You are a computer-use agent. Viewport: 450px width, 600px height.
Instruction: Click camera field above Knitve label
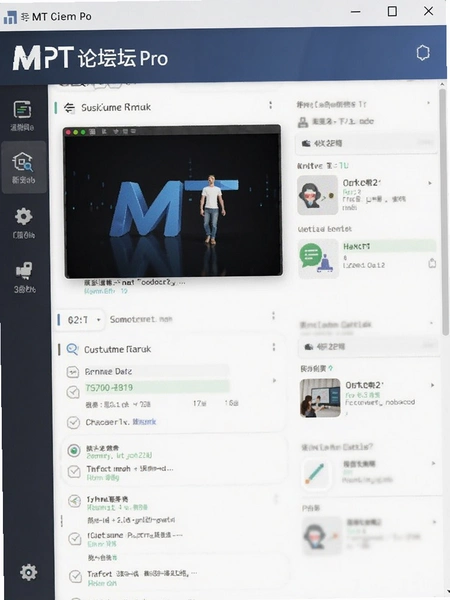click(x=367, y=143)
